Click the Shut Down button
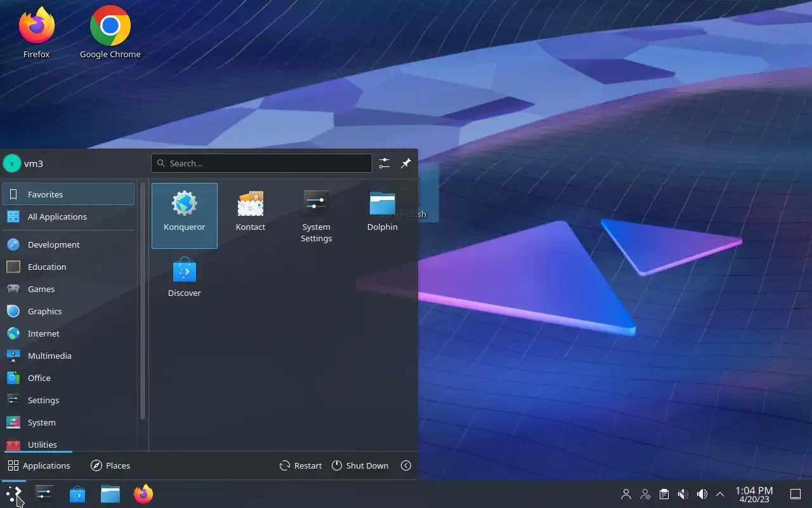Screen dimensions: 812x508 point(360,465)
